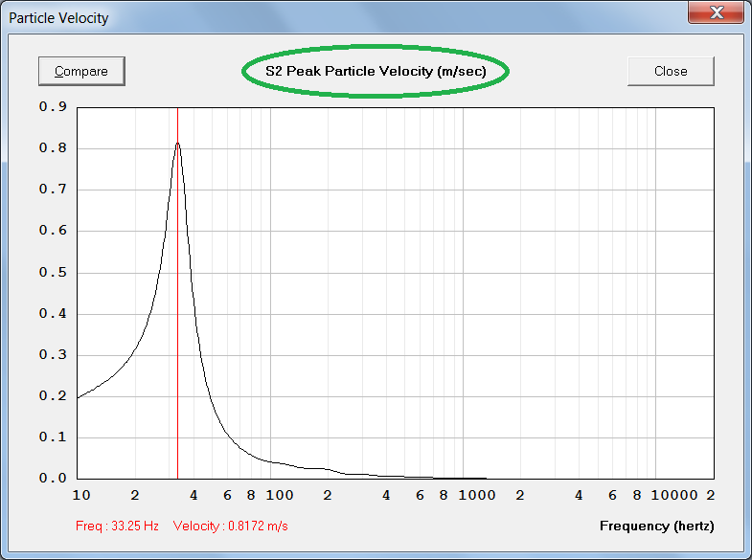Click the Compare button
This screenshot has height=560, width=752.
[x=81, y=72]
